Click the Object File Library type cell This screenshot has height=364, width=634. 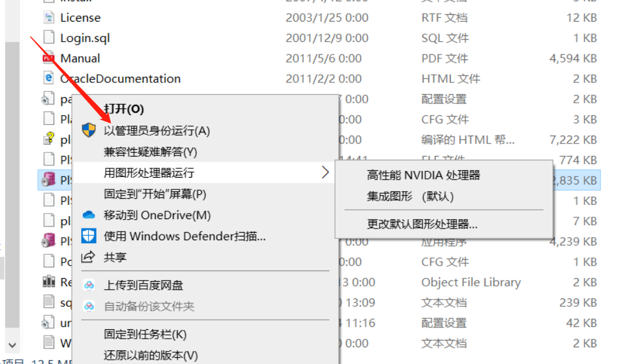(471, 282)
